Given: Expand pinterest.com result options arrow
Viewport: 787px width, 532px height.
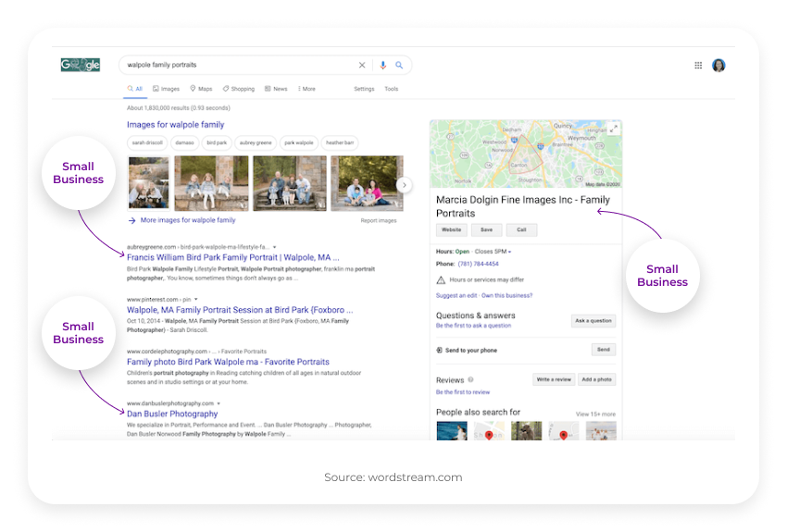Looking at the screenshot, I should coord(195,300).
